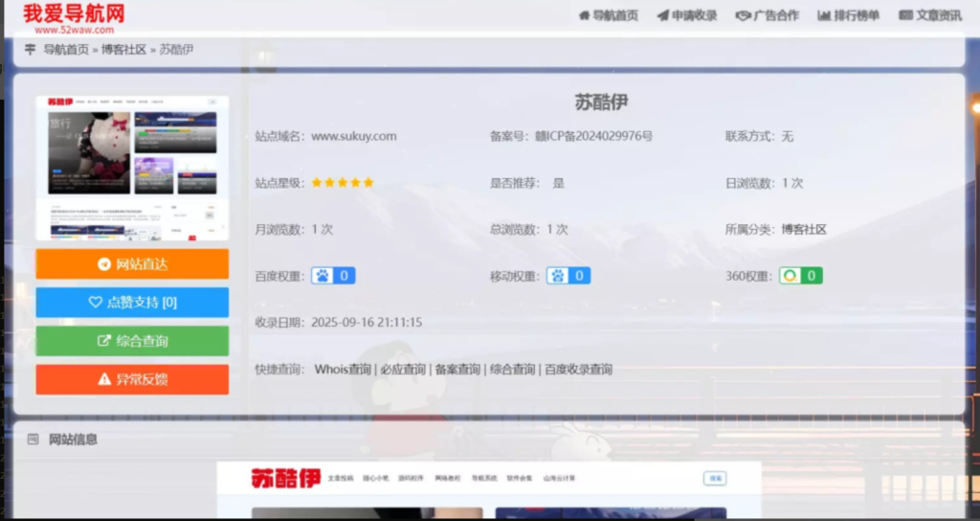Click the home icon beside 导航首页 menu

click(585, 15)
